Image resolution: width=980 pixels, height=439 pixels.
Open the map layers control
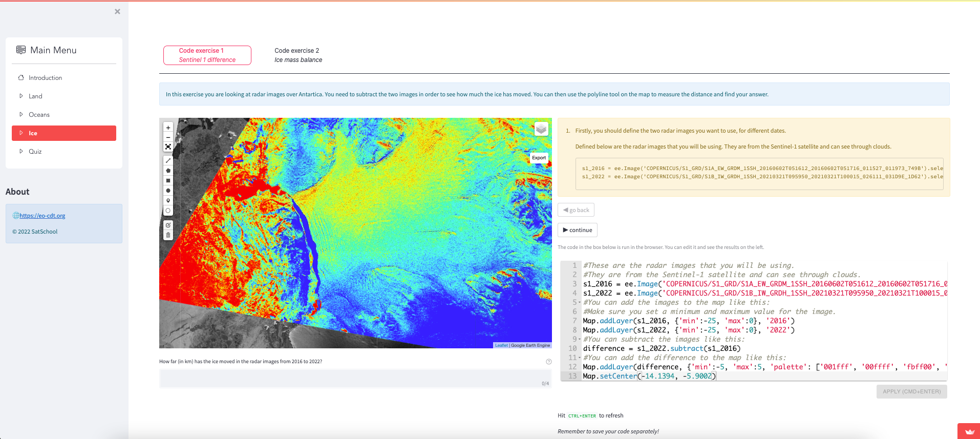click(x=541, y=129)
